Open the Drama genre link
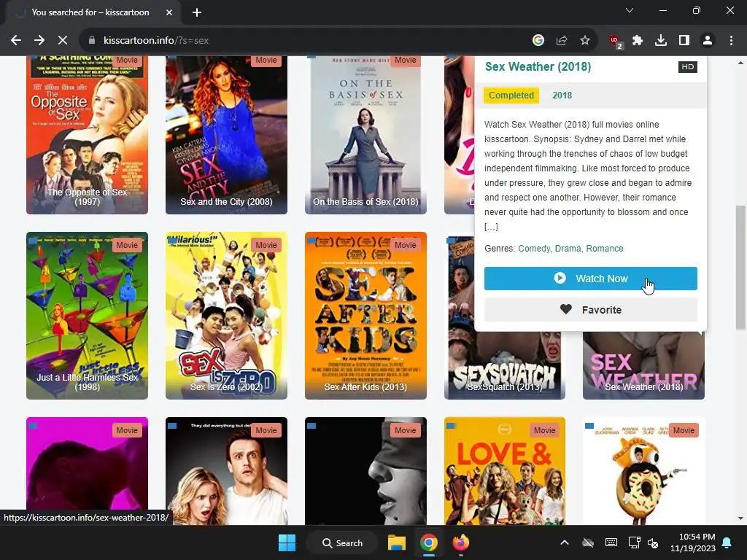 coord(568,249)
